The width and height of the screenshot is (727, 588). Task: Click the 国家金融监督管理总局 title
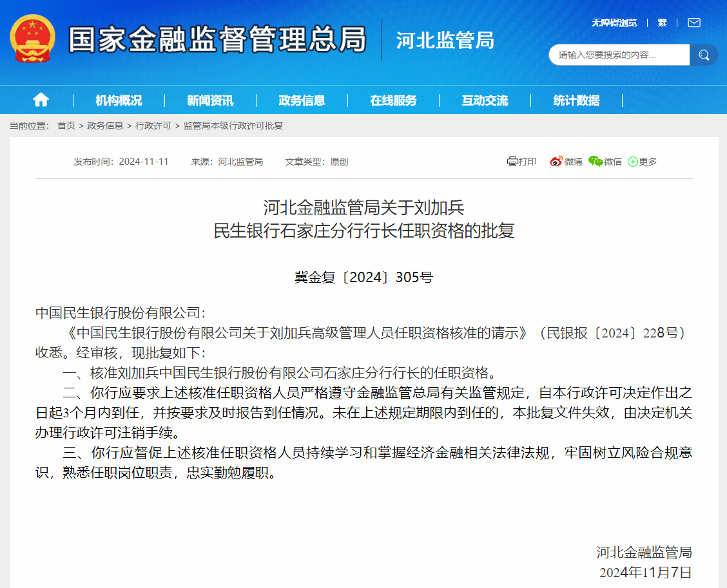[217, 39]
